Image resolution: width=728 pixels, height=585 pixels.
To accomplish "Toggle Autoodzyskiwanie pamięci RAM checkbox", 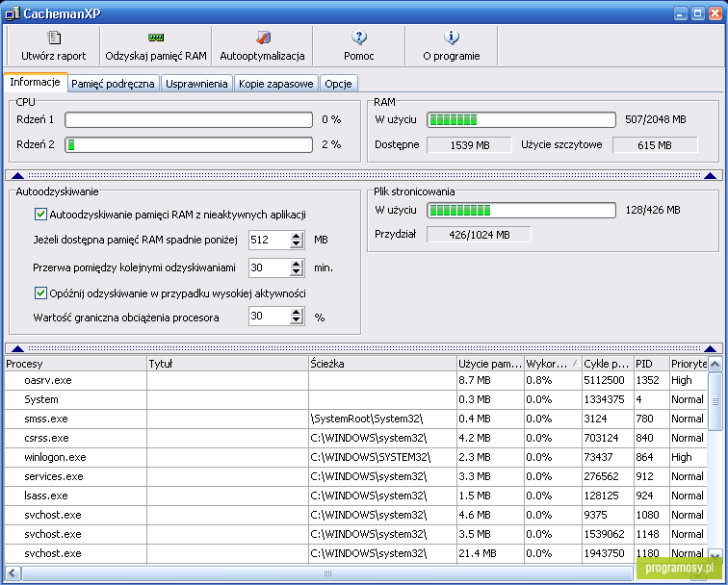I will pos(40,215).
